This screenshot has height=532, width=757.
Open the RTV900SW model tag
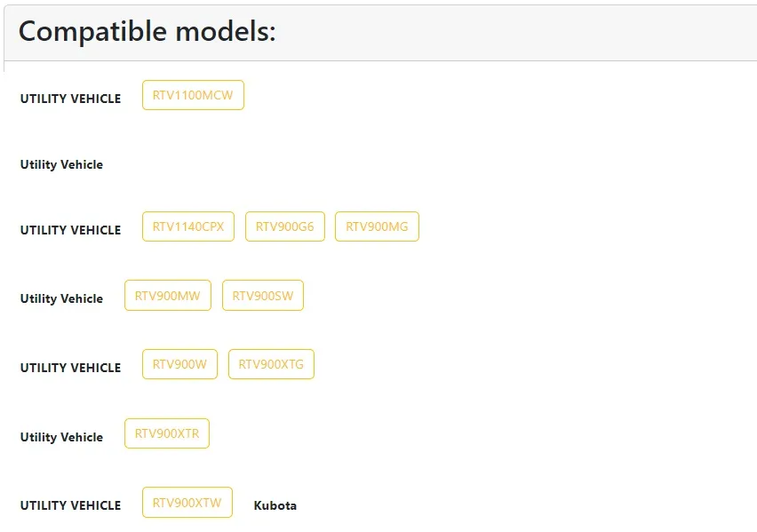click(263, 296)
